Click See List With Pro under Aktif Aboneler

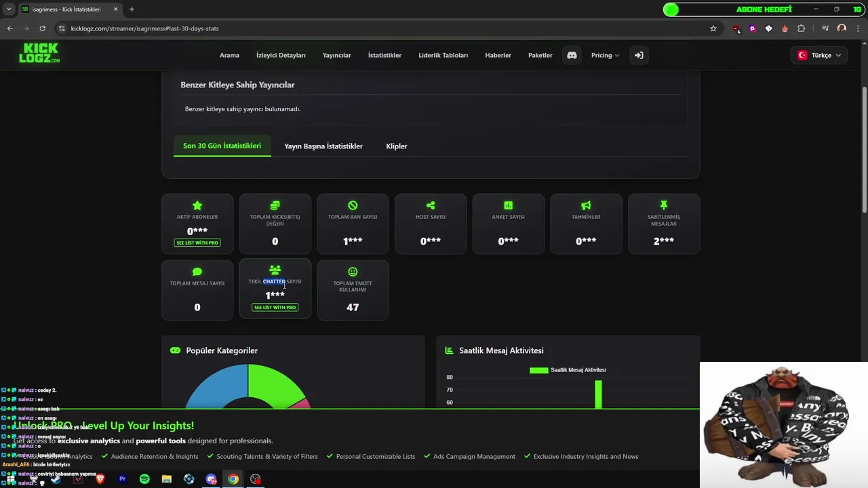point(197,243)
